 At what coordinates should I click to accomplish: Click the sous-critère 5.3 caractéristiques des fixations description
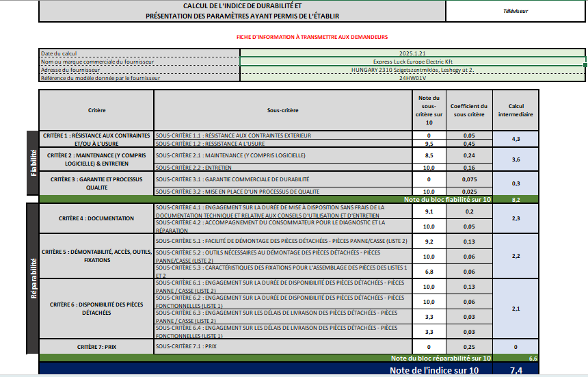point(283,271)
